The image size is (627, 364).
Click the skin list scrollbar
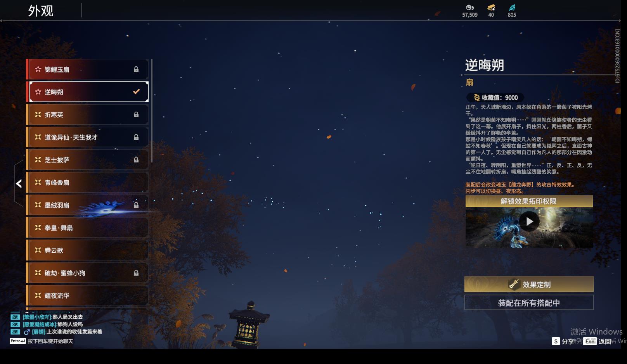pos(152,111)
